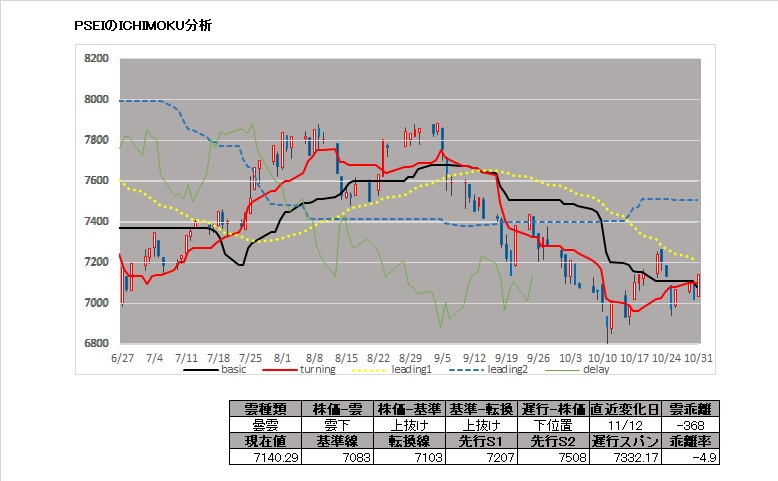The height and width of the screenshot is (481, 778).
Task: Click the 9/26 date label
Action: point(538,358)
